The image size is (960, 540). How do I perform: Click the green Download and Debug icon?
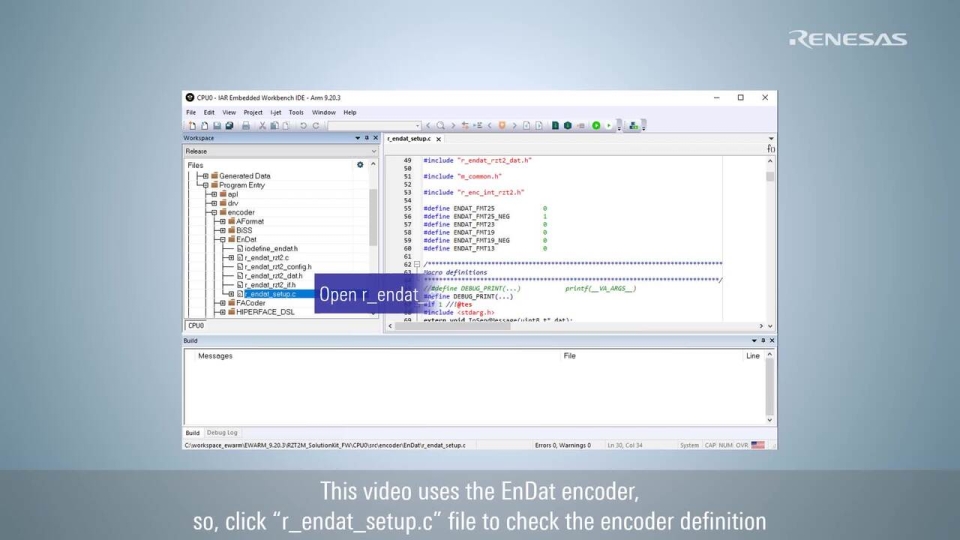click(596, 126)
